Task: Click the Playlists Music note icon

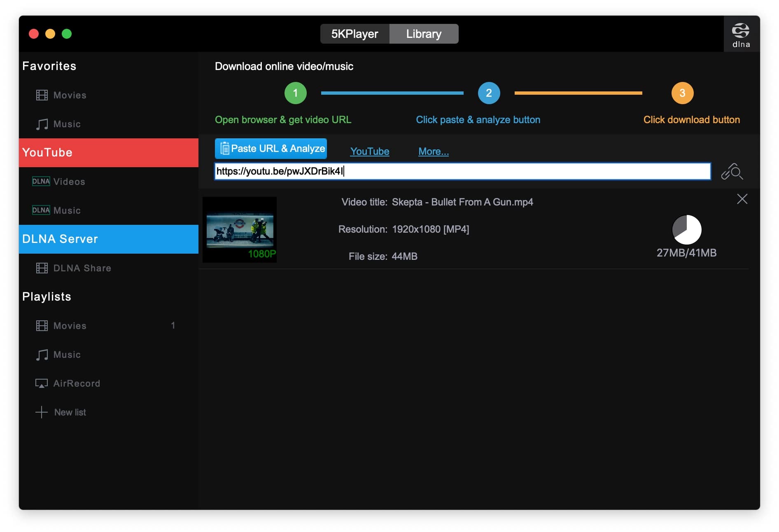Action: click(x=42, y=355)
